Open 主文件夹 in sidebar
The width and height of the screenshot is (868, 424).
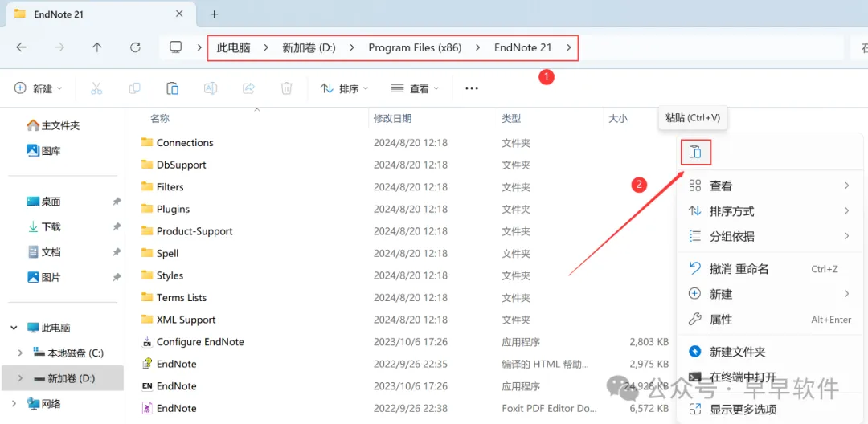pos(54,125)
